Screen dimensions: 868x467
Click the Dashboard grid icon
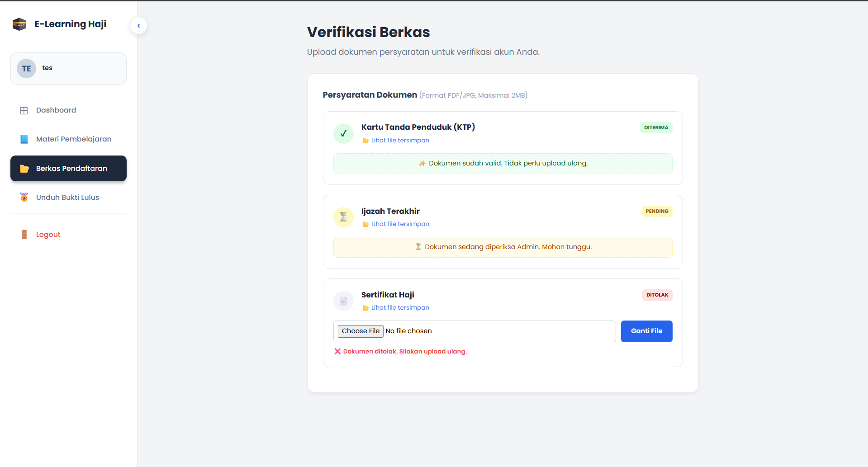24,110
